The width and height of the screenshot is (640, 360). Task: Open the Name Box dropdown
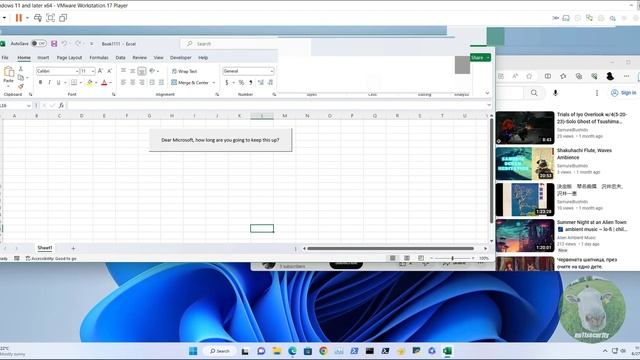(x=29, y=106)
